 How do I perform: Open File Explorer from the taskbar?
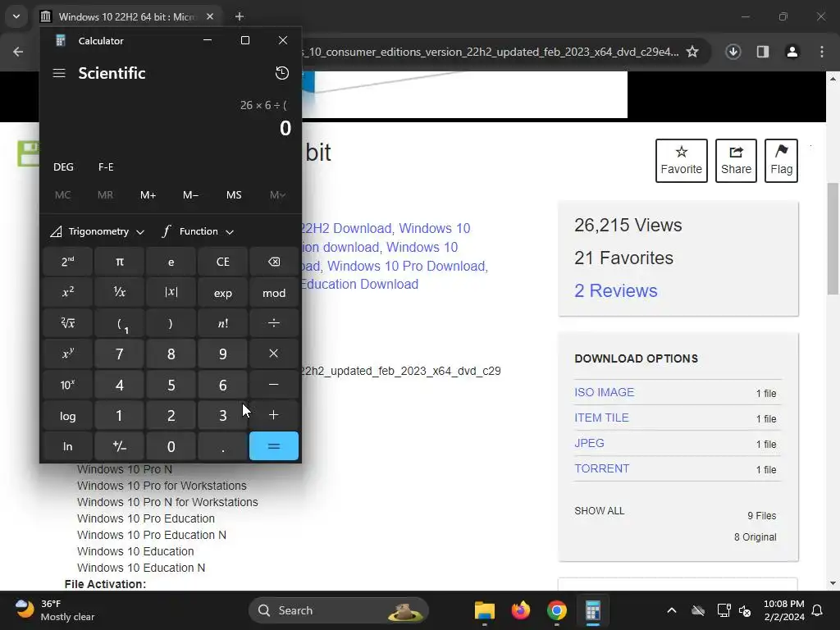484,610
